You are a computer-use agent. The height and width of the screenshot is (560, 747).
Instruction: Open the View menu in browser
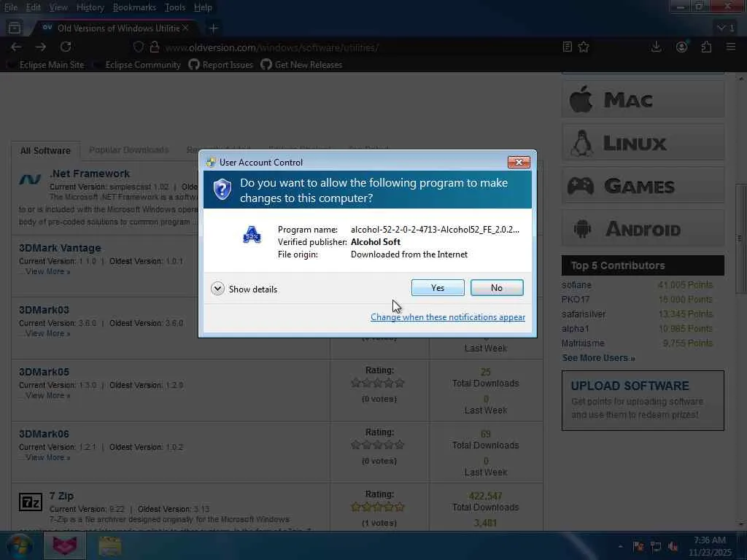(x=58, y=7)
